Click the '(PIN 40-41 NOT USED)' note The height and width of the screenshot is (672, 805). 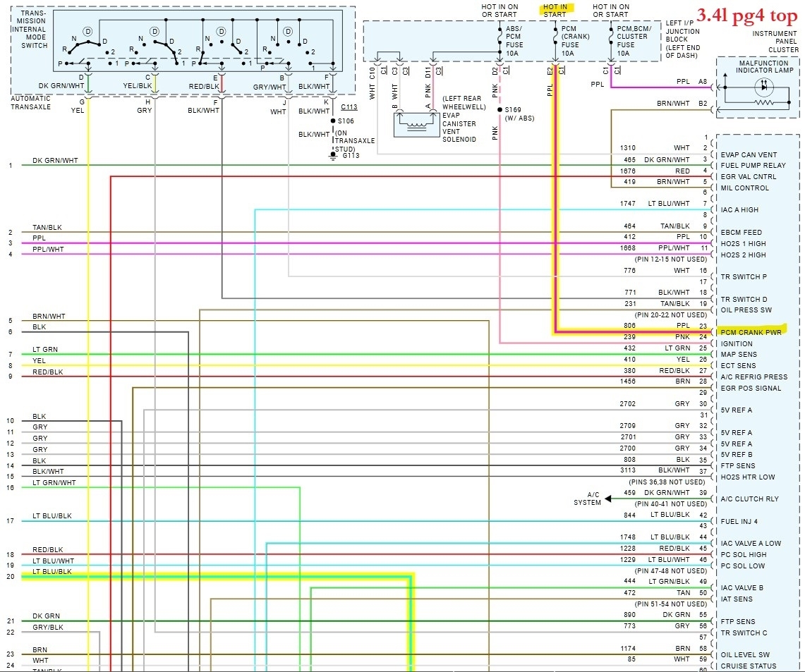670,504
